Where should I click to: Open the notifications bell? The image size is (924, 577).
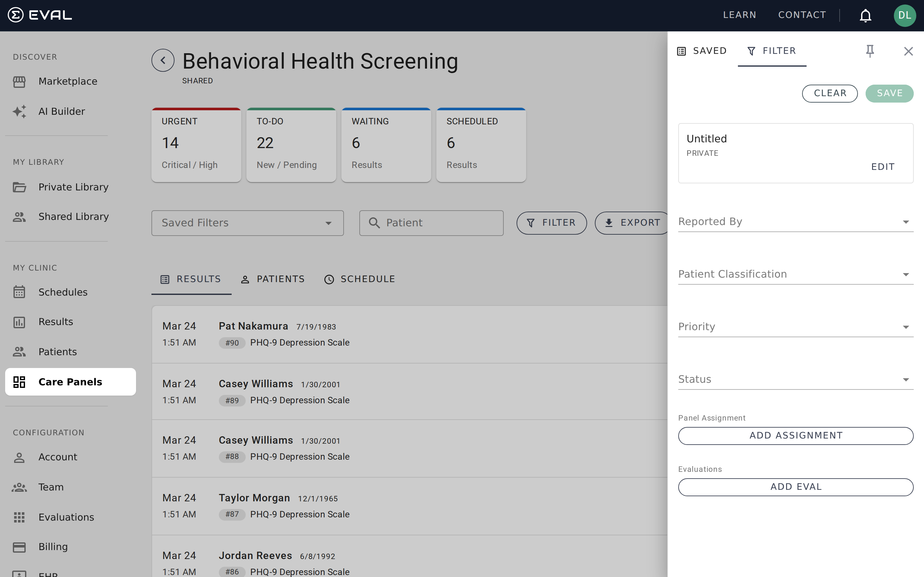click(x=866, y=16)
